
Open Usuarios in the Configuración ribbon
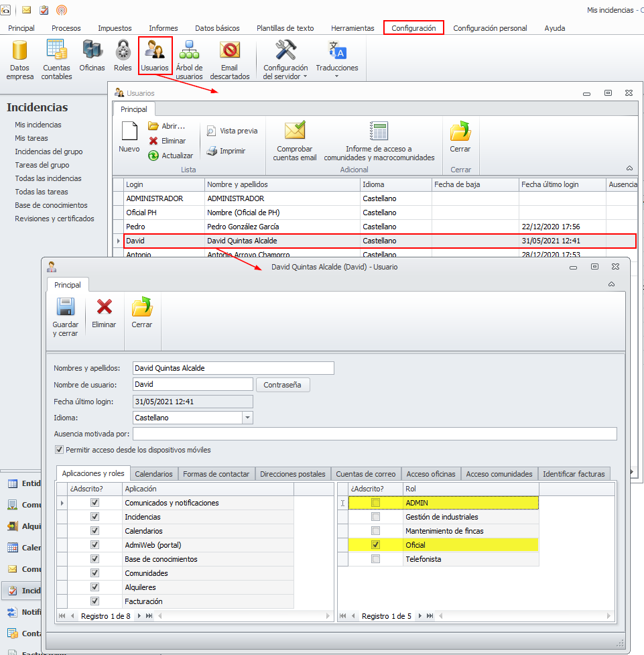[x=155, y=55]
